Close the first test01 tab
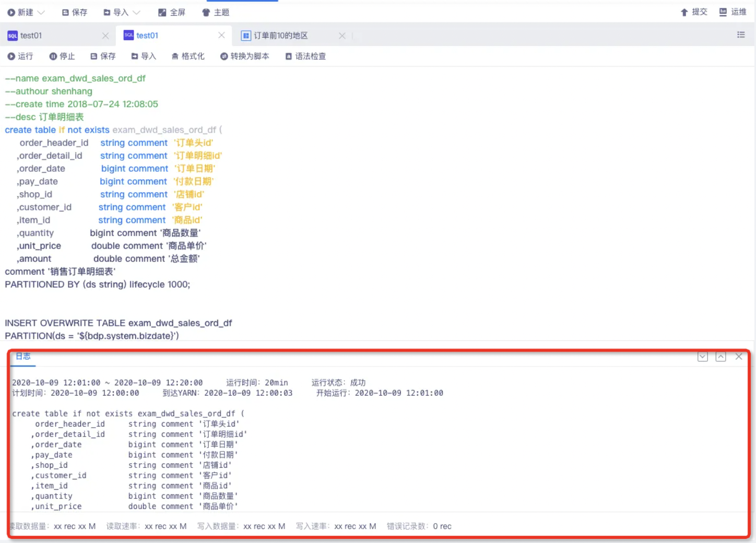 pyautogui.click(x=105, y=36)
